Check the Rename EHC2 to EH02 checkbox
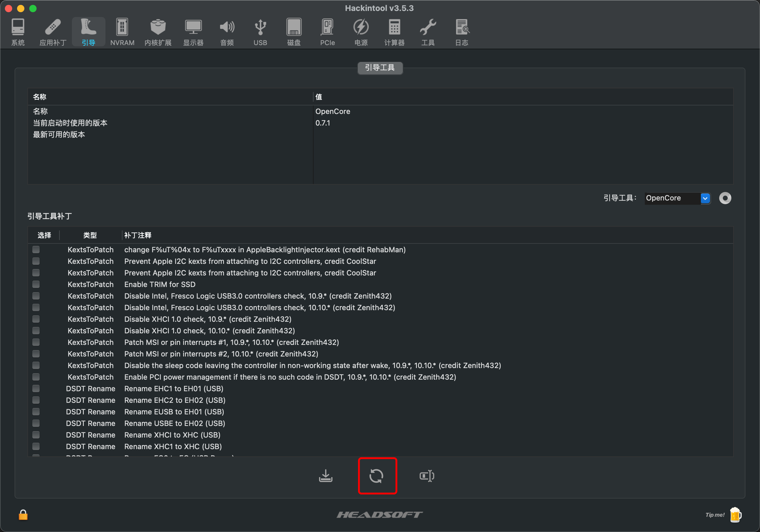This screenshot has height=532, width=760. coord(36,400)
